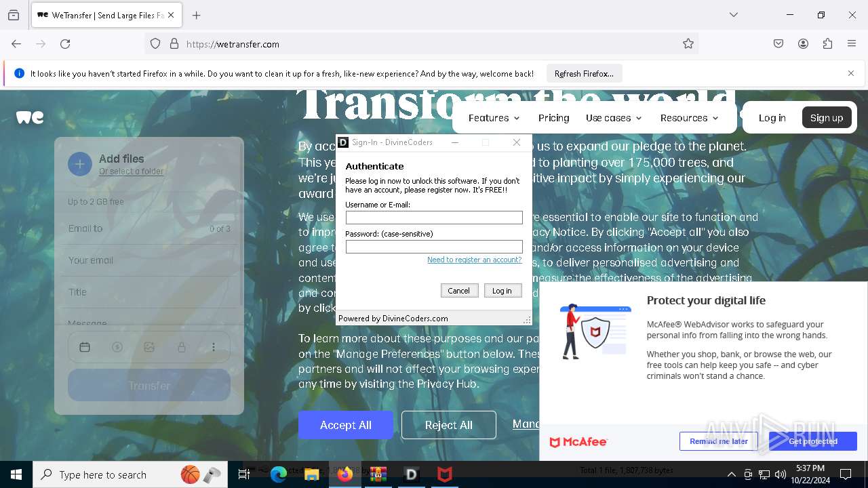Open Firefox View tab icon
868x488 pixels.
click(x=14, y=15)
